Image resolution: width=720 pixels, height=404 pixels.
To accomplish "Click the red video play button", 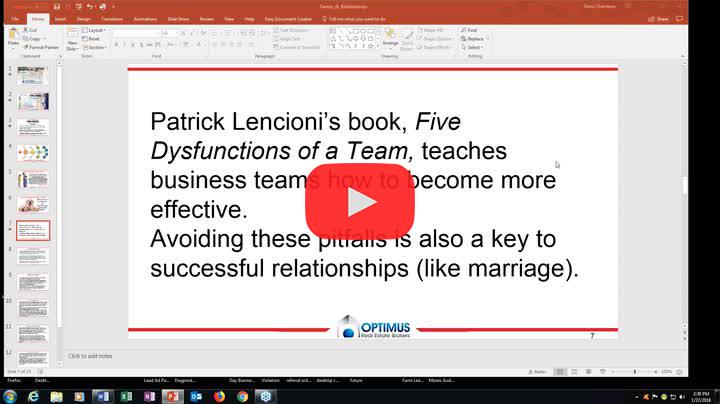I will pyautogui.click(x=360, y=202).
